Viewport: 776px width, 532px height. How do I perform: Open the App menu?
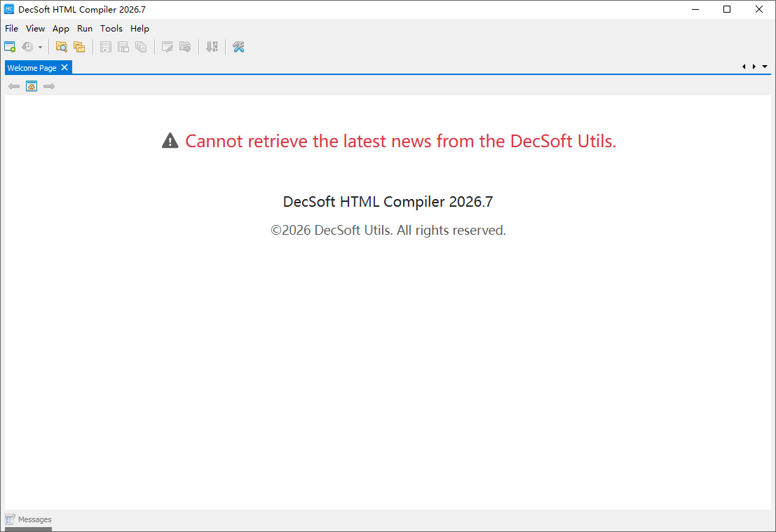point(61,28)
